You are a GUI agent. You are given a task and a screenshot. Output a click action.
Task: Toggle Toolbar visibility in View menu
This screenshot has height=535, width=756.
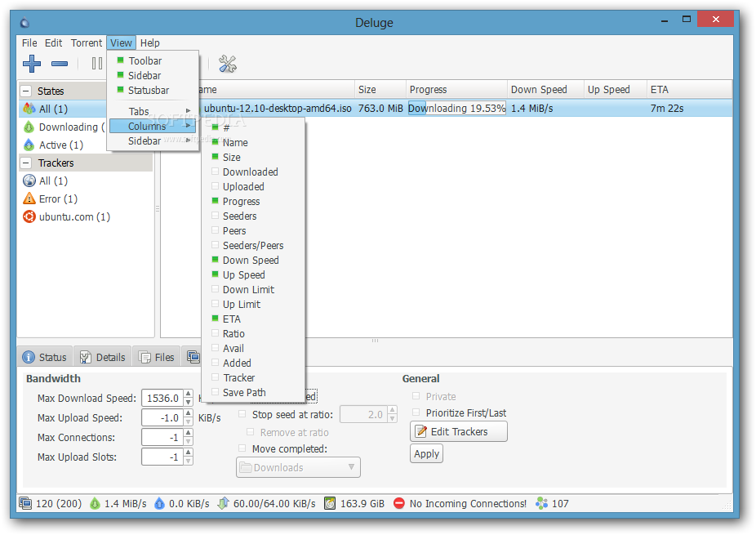153,60
